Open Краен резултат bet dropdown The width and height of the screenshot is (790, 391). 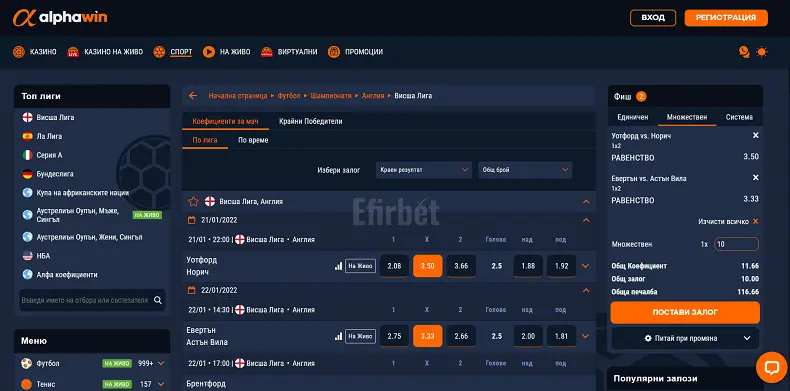(424, 170)
